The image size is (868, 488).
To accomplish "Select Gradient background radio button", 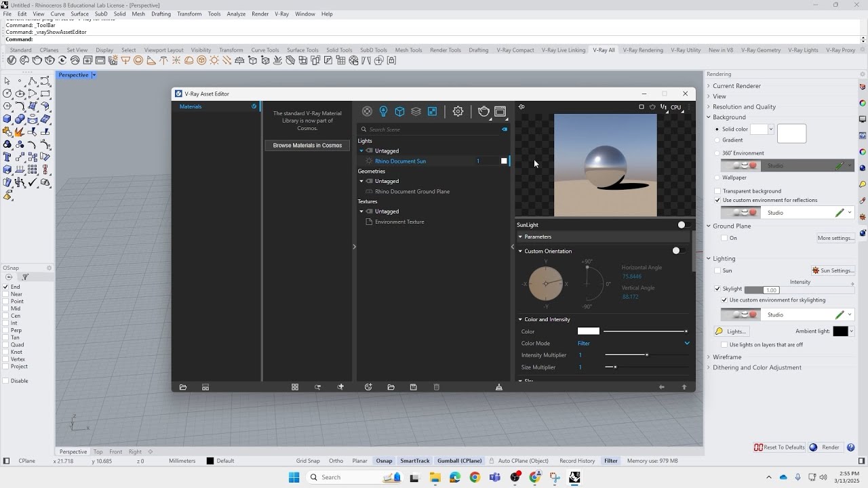I will (x=717, y=140).
